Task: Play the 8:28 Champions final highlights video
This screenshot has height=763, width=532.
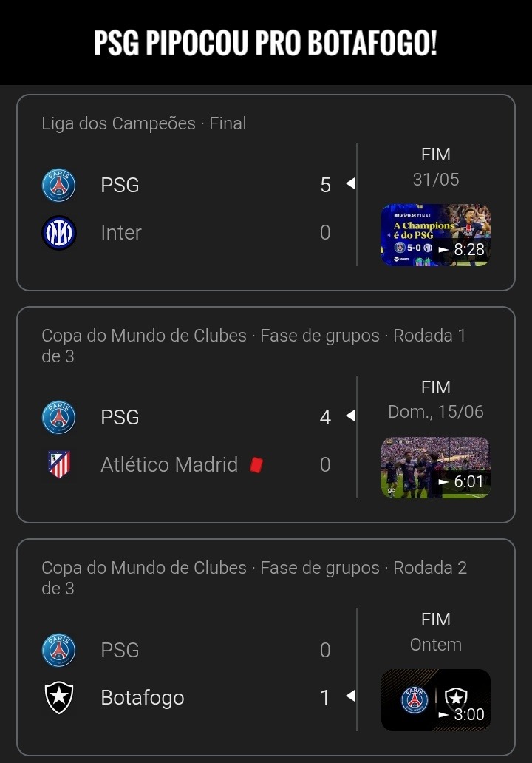Action: pyautogui.click(x=436, y=235)
